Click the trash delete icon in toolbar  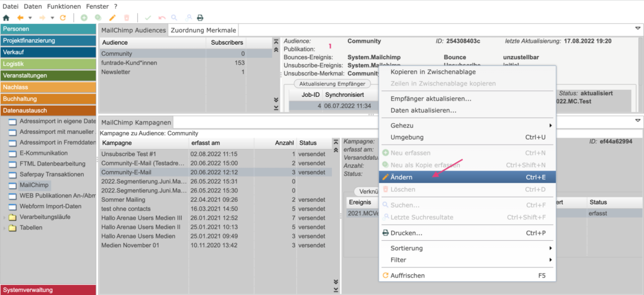coord(126,18)
